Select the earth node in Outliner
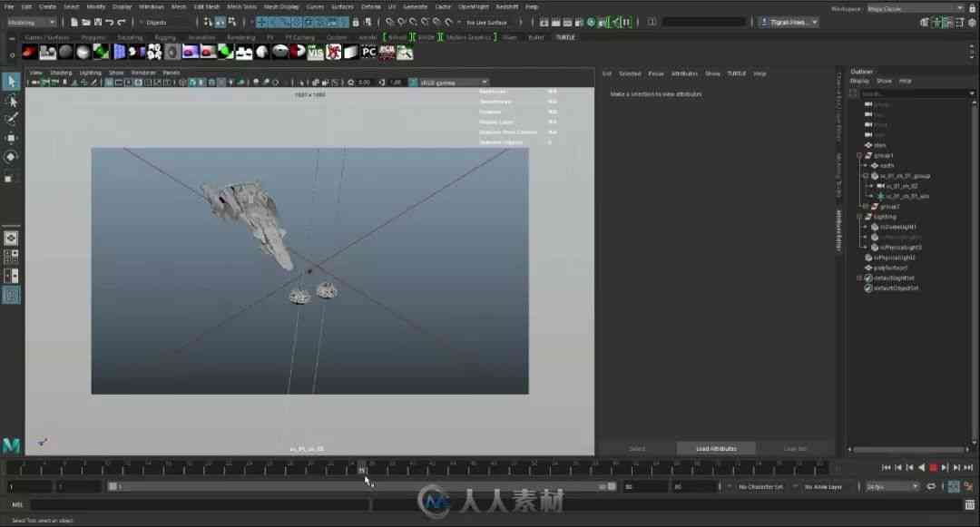980x527 pixels. [887, 165]
